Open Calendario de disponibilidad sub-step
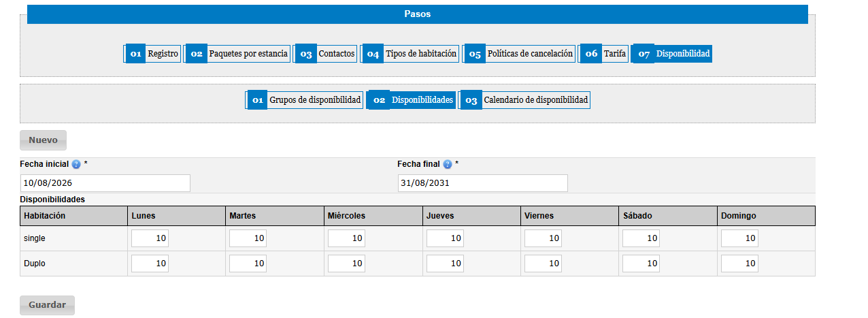Viewport: 868px width, 318px height. [524, 100]
